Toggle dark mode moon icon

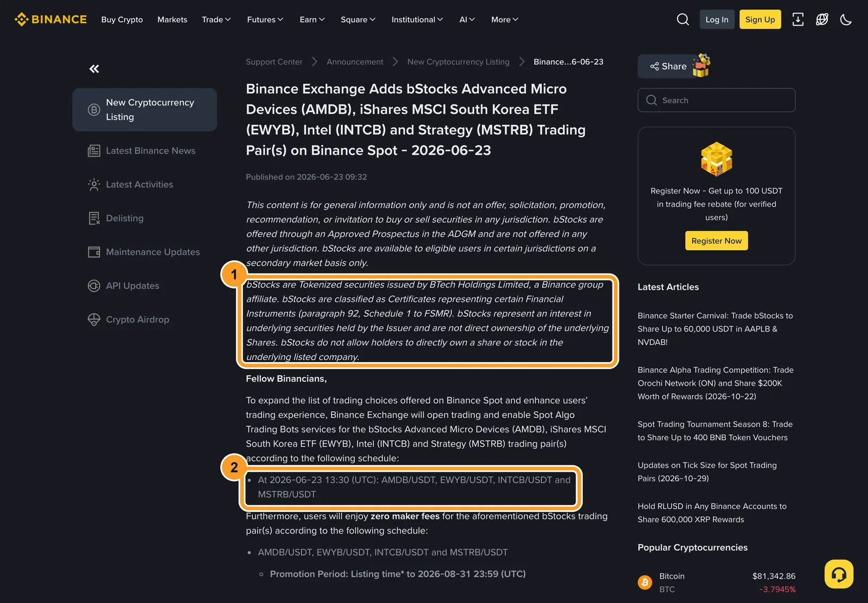pos(846,20)
